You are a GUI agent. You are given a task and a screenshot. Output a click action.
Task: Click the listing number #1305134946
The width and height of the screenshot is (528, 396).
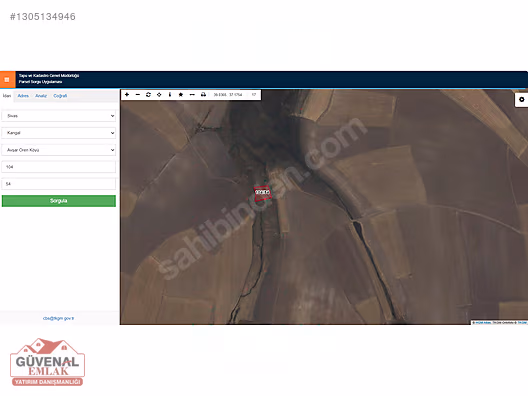[43, 17]
